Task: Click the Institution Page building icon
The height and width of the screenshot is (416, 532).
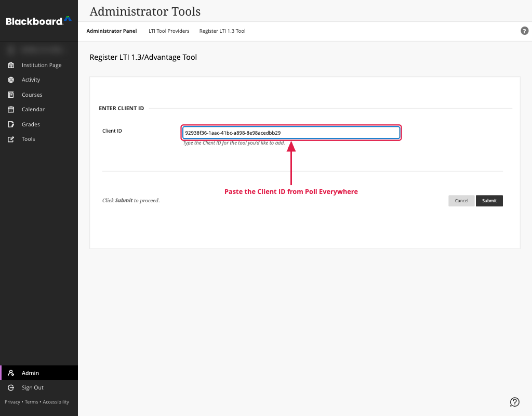Action: coord(11,65)
